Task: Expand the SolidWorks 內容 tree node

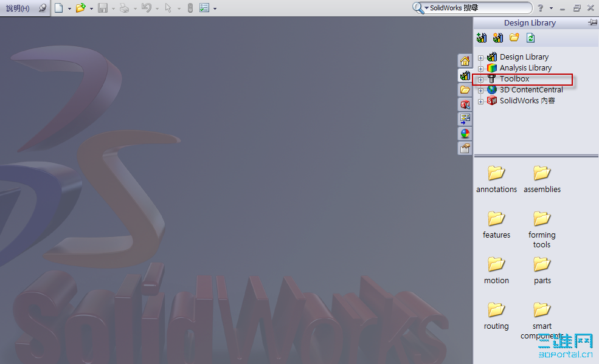Action: pyautogui.click(x=480, y=102)
